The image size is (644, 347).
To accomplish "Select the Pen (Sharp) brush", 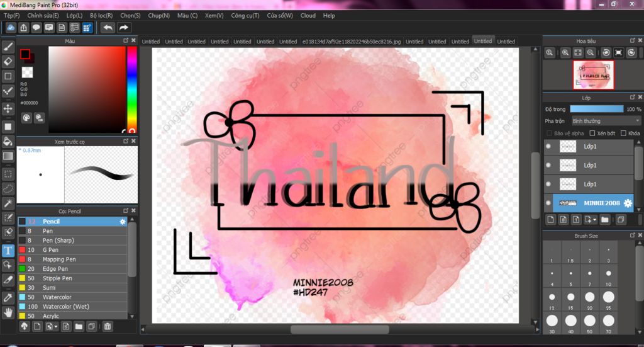I will (x=72, y=241).
